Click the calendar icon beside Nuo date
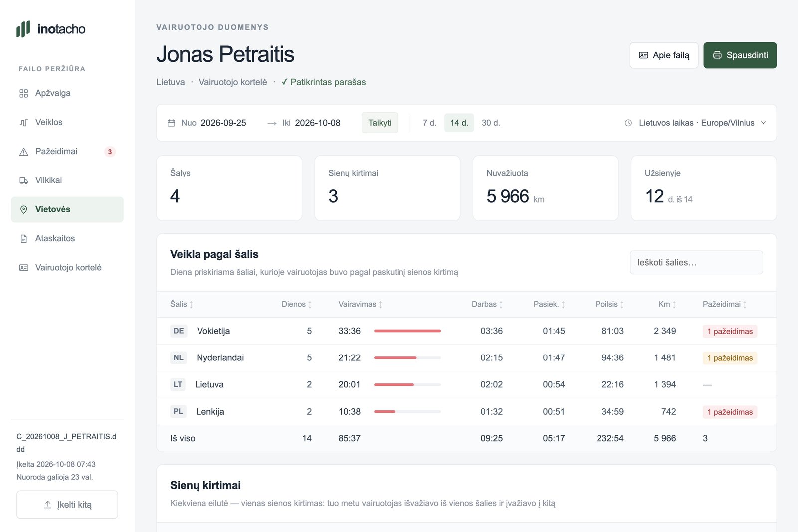The image size is (798, 532). pyautogui.click(x=171, y=123)
